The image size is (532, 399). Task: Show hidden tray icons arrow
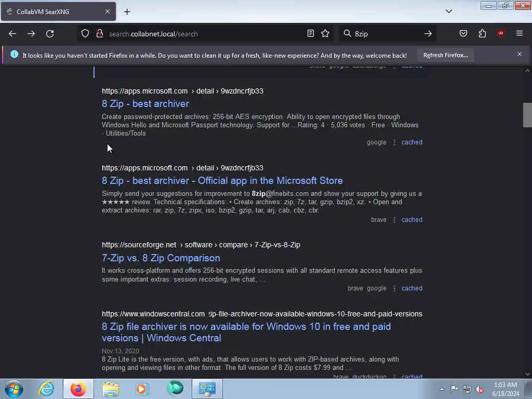click(442, 389)
